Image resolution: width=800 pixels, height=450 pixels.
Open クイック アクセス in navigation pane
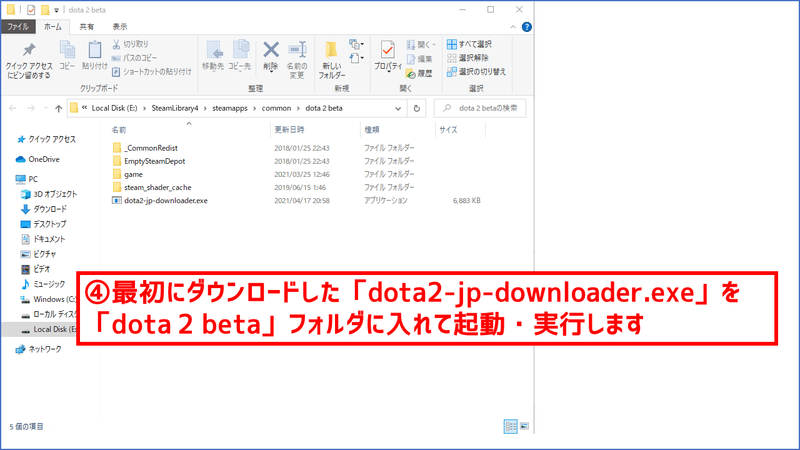click(x=46, y=139)
